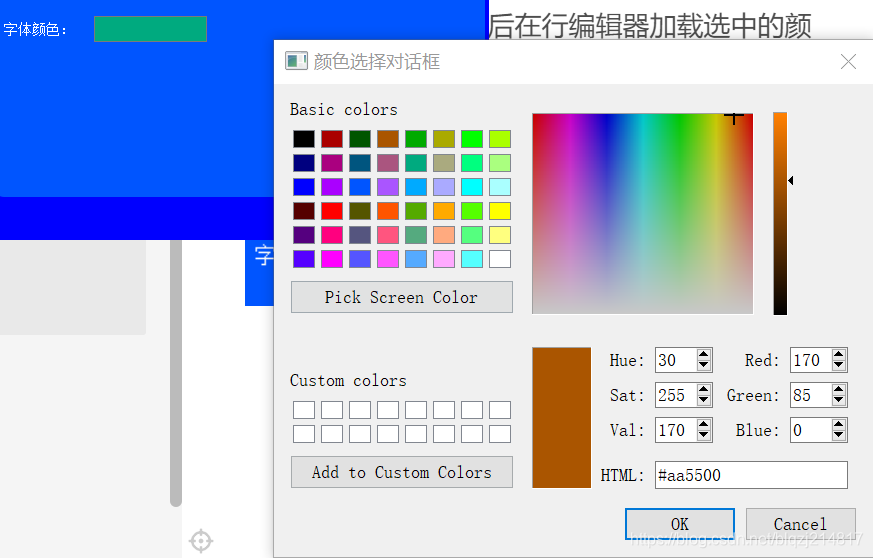
Task: Increase Red with up arrow
Action: pos(839,355)
